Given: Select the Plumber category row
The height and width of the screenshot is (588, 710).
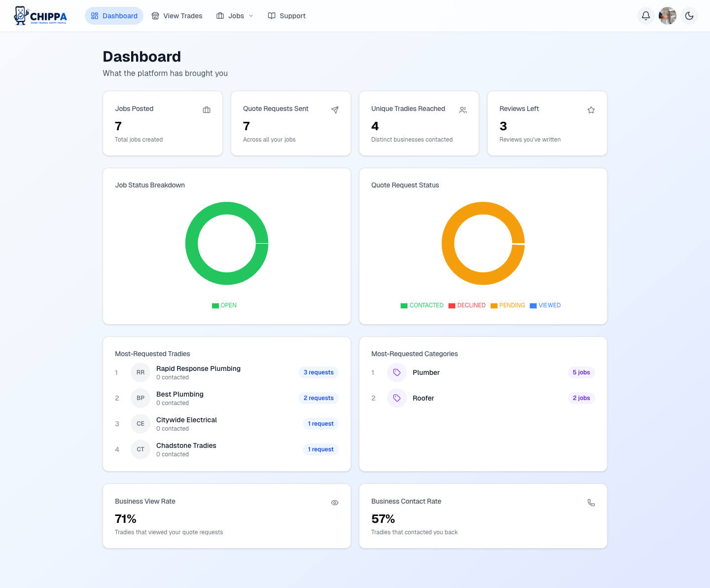Looking at the screenshot, I should 483,372.
